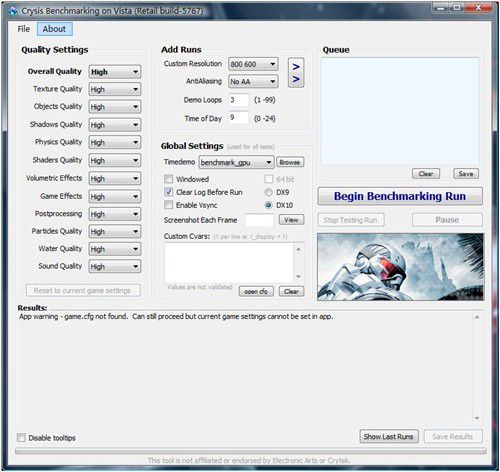Clear the Custom Cvars with Clear button
Screen dimensions: 500x472
tap(291, 291)
